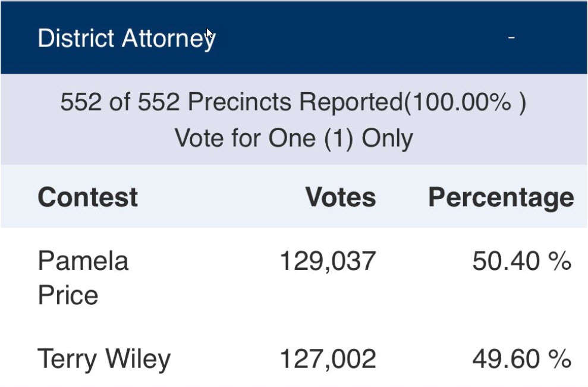Click Terry Wiley's vote count 127,002

[x=328, y=359]
